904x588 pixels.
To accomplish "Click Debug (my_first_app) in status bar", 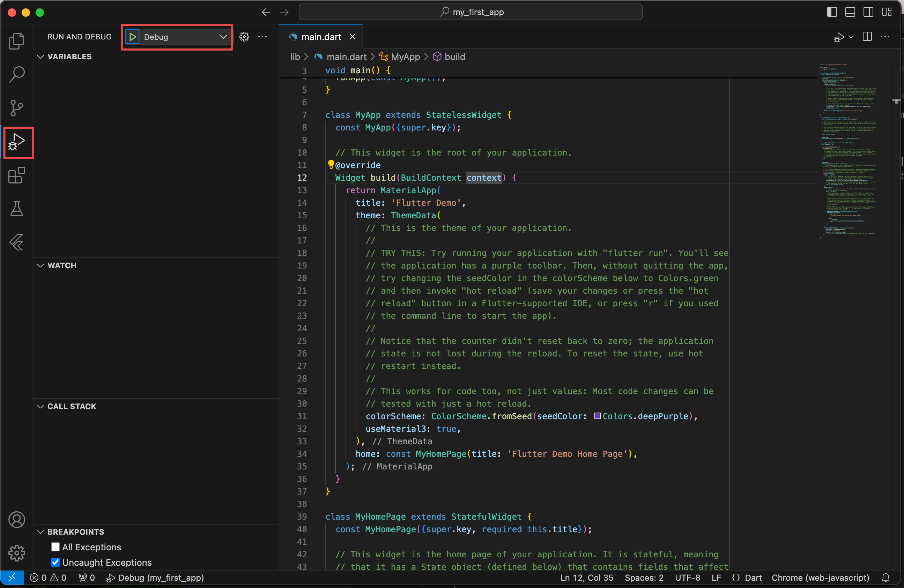I will coord(155,578).
